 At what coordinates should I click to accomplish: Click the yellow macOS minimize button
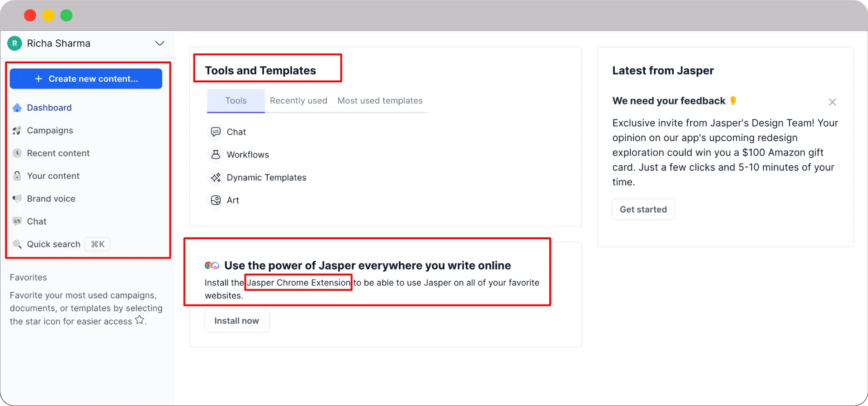[x=48, y=15]
